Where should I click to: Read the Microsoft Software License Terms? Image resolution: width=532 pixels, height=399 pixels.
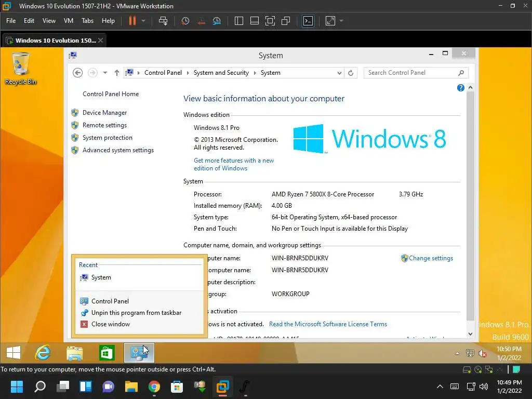328,324
